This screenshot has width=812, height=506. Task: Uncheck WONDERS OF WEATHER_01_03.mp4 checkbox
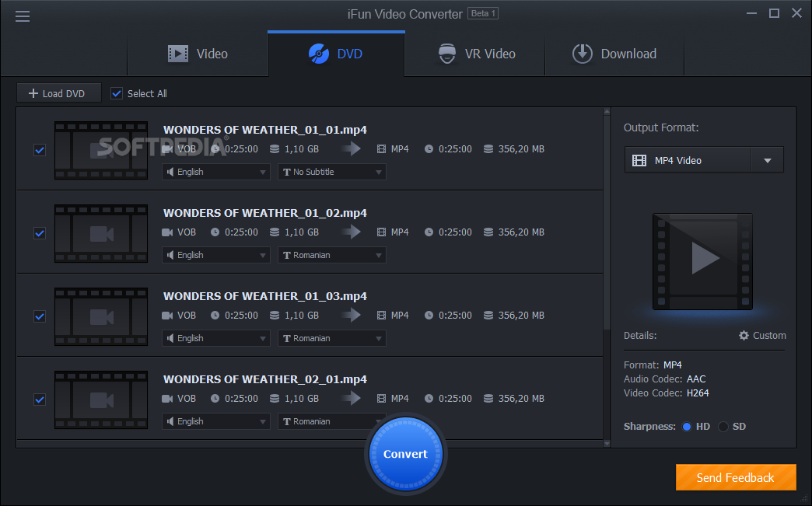(40, 316)
